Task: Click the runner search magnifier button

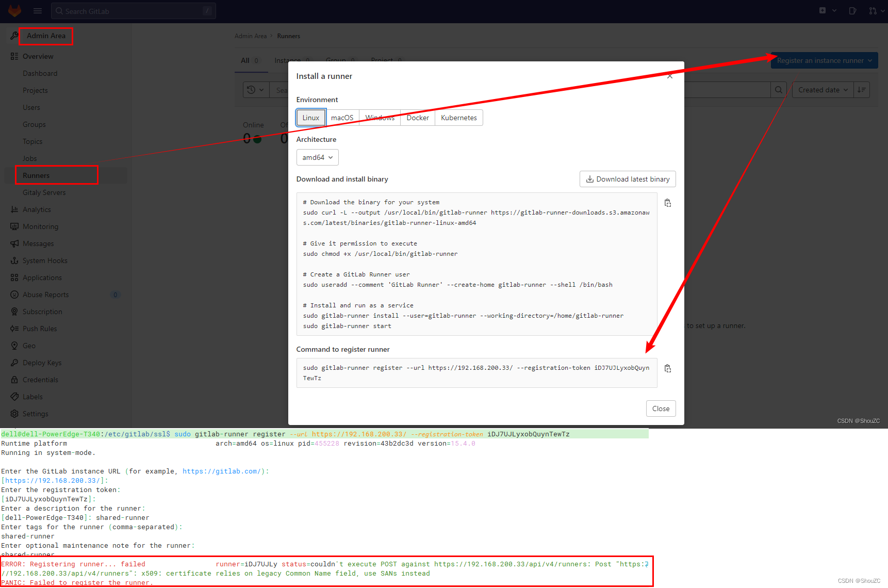Action: pyautogui.click(x=779, y=90)
